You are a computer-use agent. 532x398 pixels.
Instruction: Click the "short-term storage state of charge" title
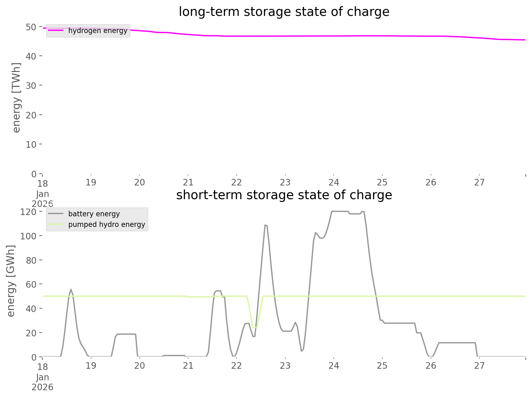click(x=284, y=195)
